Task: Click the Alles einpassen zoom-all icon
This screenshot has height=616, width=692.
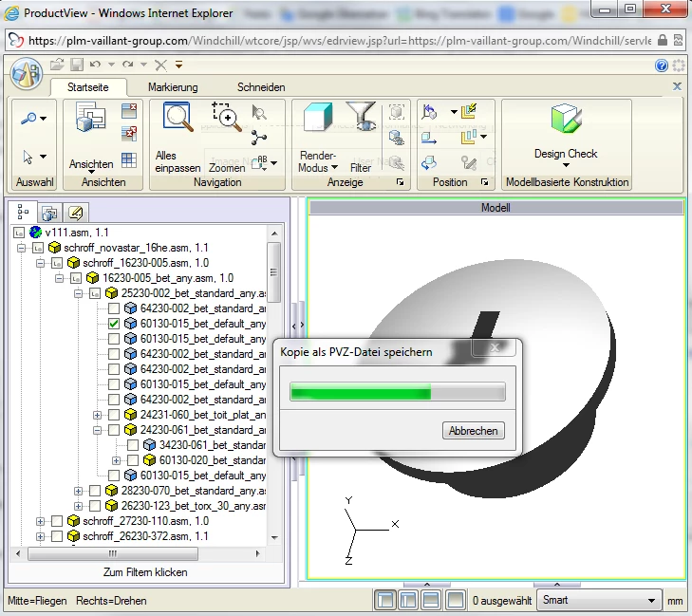Action: tap(178, 117)
